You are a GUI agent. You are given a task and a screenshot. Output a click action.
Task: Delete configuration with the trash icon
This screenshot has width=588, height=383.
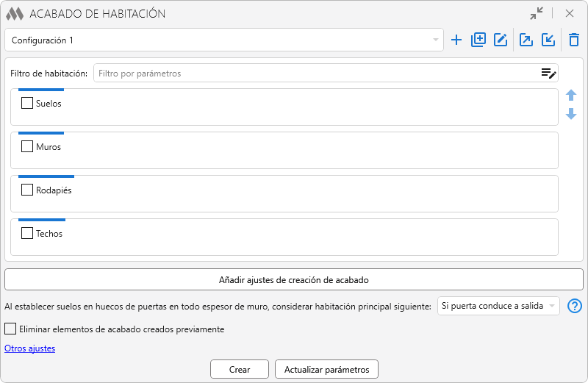(574, 40)
